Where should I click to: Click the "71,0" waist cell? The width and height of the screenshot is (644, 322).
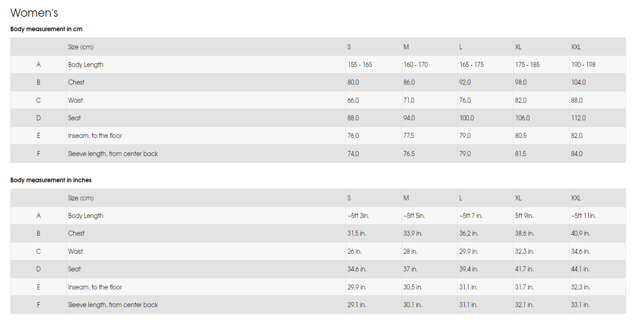coord(409,100)
